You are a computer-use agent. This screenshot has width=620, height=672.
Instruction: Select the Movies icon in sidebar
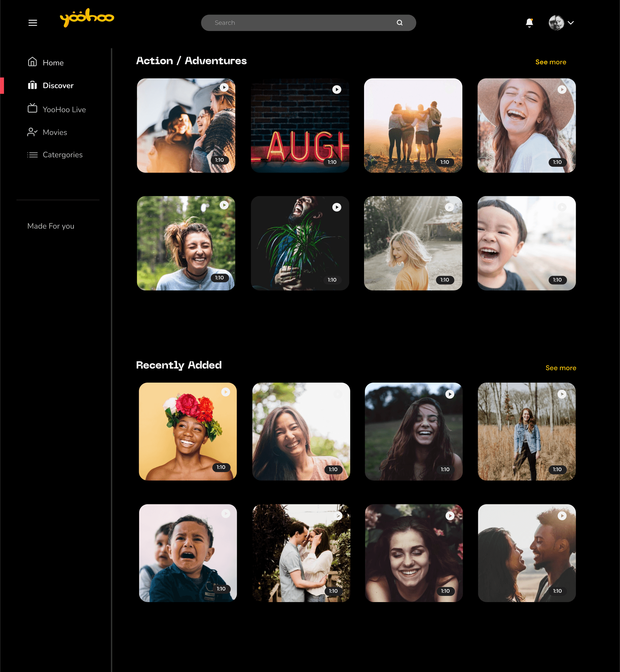click(32, 132)
